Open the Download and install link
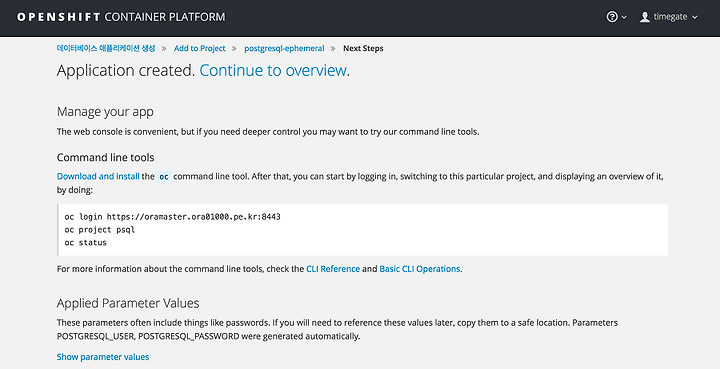 coord(98,176)
